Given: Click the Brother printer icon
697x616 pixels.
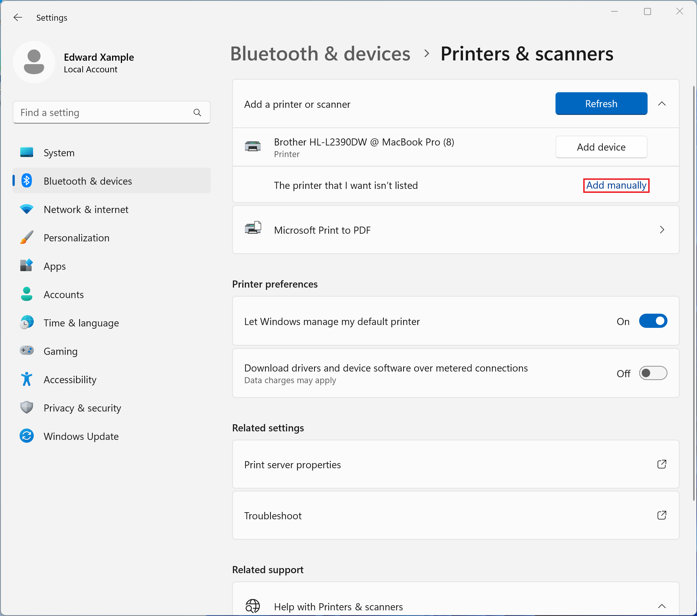Looking at the screenshot, I should [253, 147].
